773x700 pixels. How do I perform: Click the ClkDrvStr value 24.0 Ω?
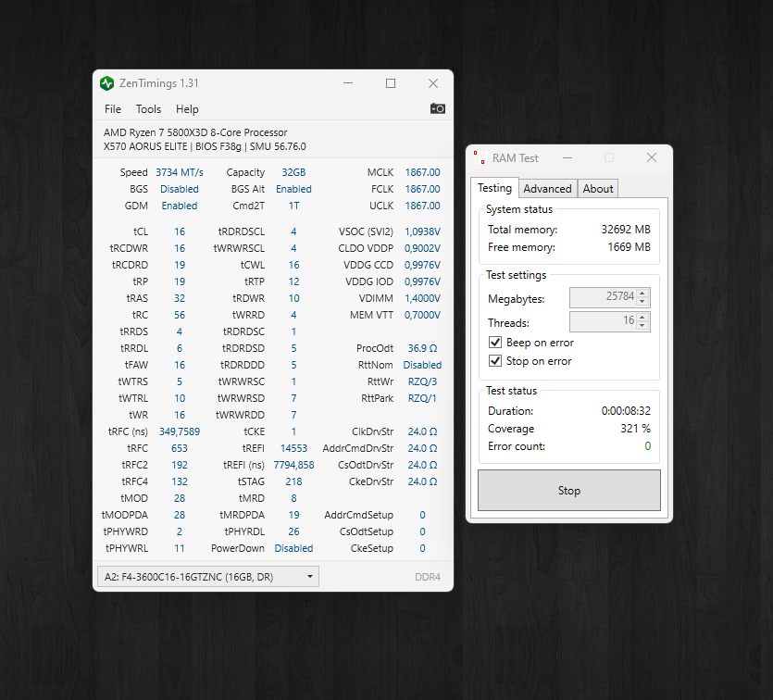pos(422,431)
